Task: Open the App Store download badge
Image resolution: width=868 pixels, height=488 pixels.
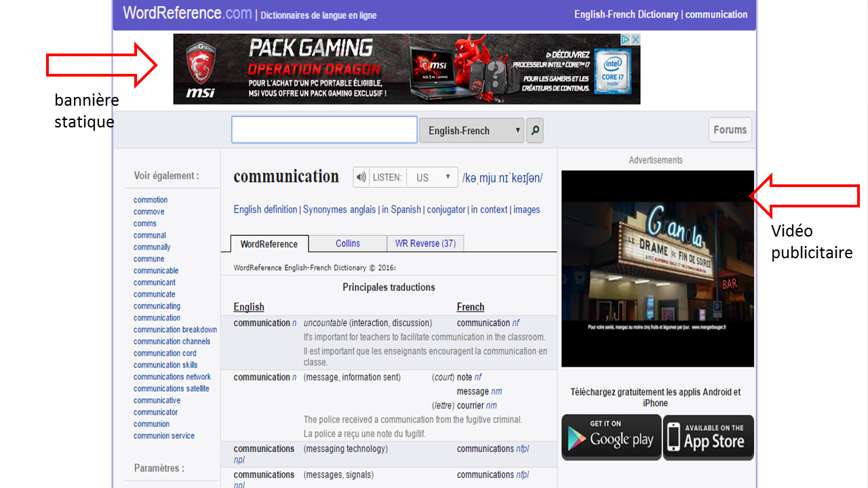Action: 708,438
